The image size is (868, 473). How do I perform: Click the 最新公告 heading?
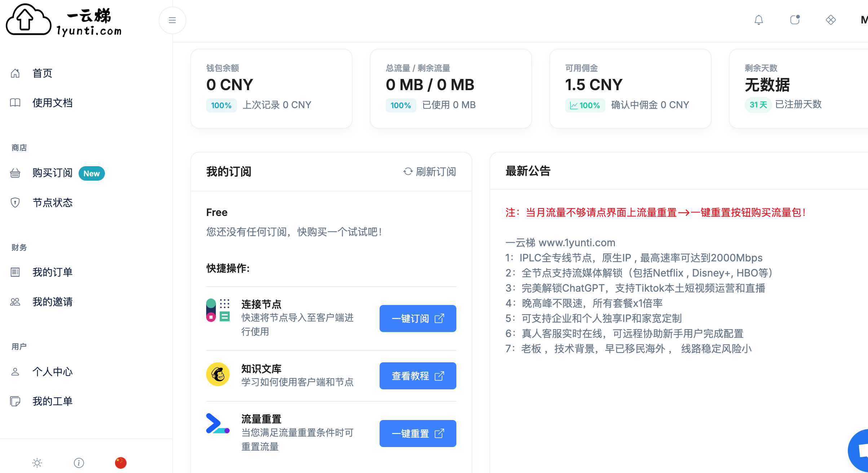[528, 171]
